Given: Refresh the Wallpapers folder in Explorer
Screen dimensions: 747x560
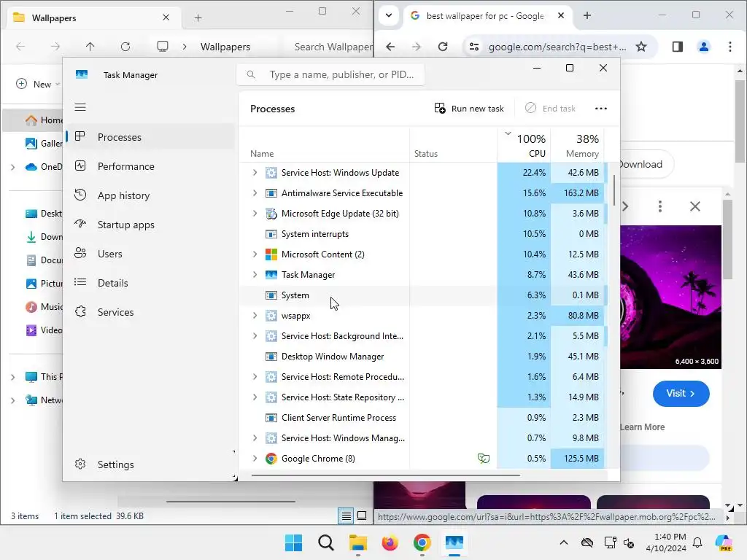Looking at the screenshot, I should coord(125,47).
